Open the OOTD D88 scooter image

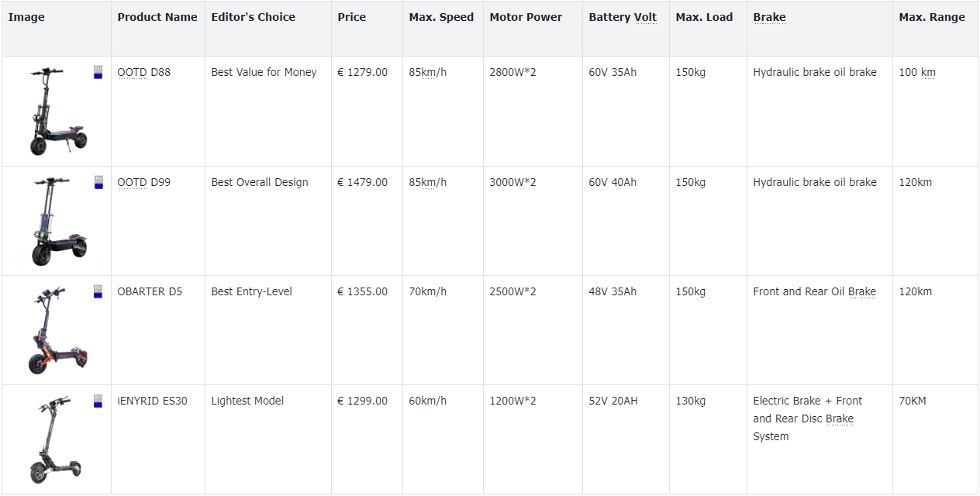[x=58, y=111]
